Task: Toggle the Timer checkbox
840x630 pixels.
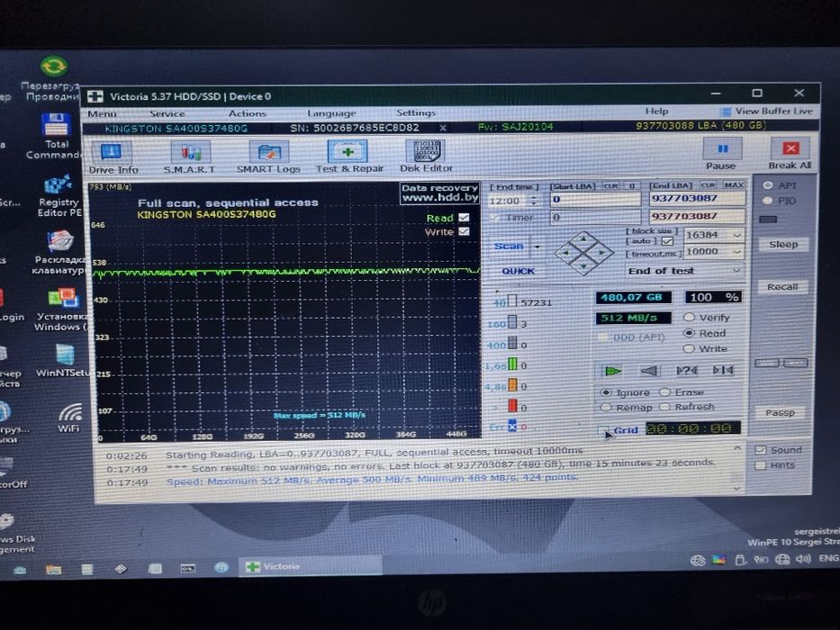Action: 494,218
